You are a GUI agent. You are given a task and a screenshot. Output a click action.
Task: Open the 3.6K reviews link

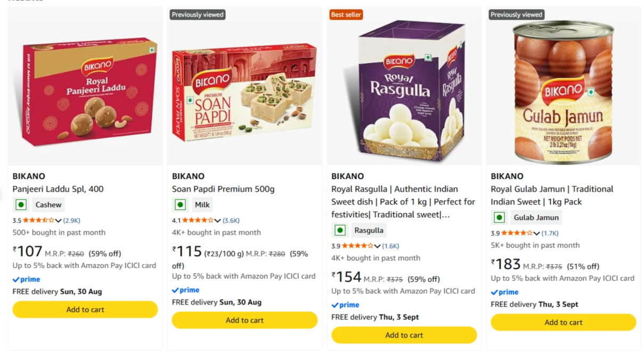(231, 220)
